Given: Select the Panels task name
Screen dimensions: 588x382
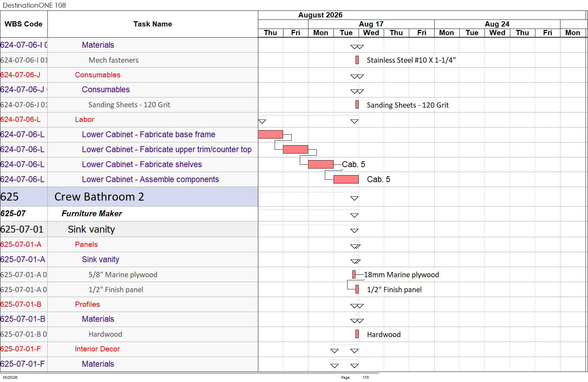Looking at the screenshot, I should [x=86, y=244].
